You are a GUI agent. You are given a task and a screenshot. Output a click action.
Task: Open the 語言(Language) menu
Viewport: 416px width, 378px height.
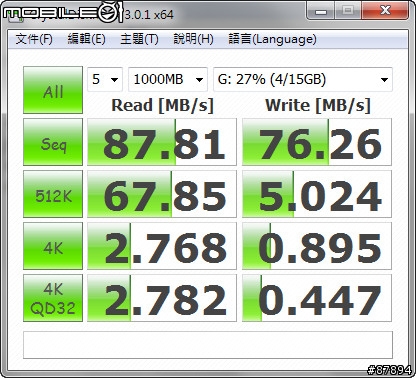(272, 39)
